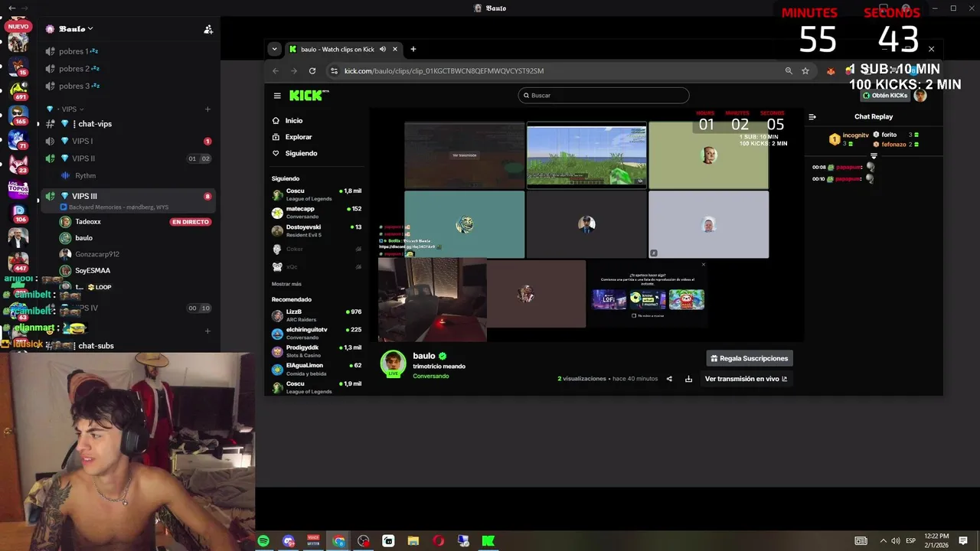Click baulo's LIVE channel avatar
Screen dimensions: 980x551
point(394,363)
